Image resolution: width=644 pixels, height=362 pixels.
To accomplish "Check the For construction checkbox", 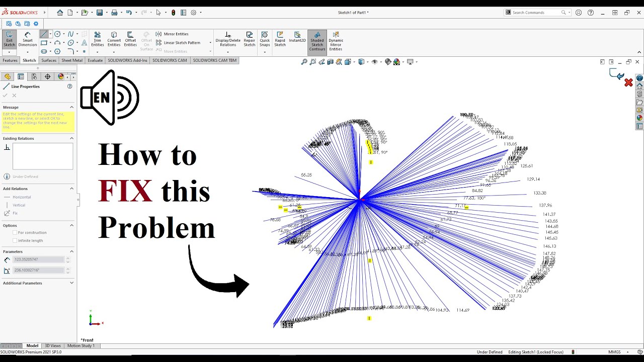I will [x=15, y=233].
